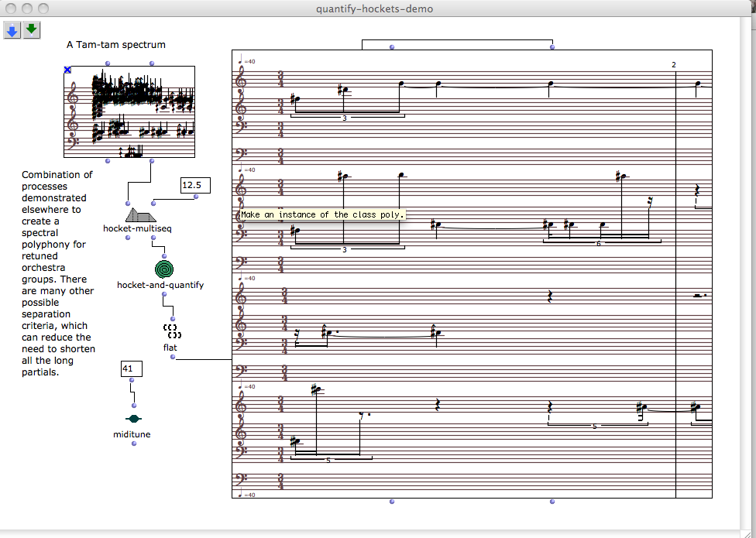Click the 41 number box

[129, 368]
